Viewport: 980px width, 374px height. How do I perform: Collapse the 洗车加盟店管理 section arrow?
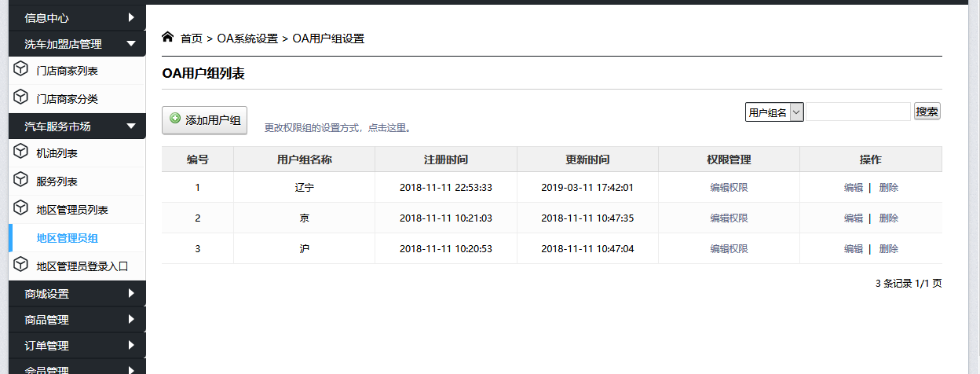(x=131, y=44)
